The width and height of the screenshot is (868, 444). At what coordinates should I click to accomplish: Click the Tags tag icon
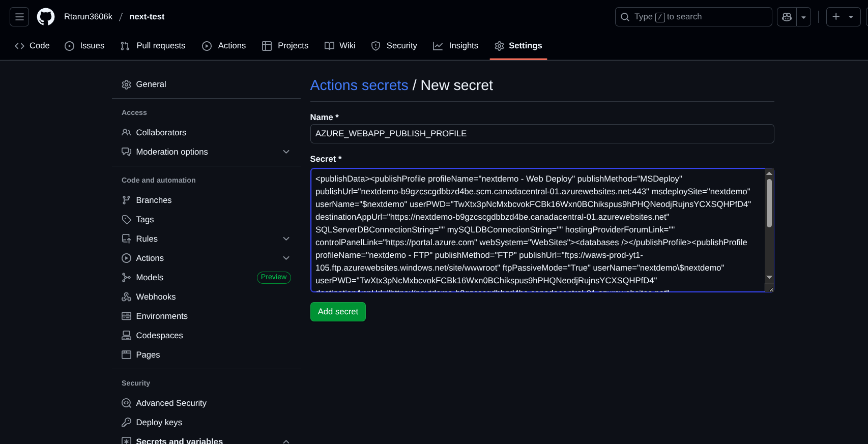(127, 220)
